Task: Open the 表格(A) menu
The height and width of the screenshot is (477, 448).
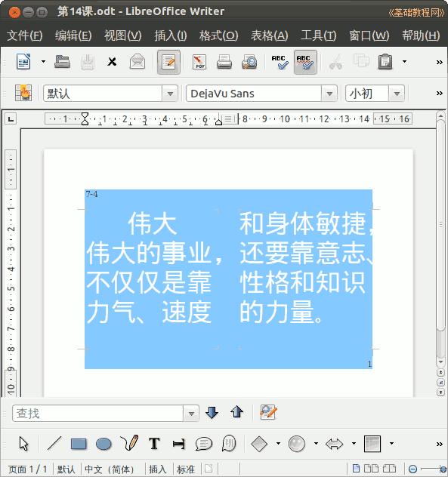Action: pyautogui.click(x=269, y=35)
